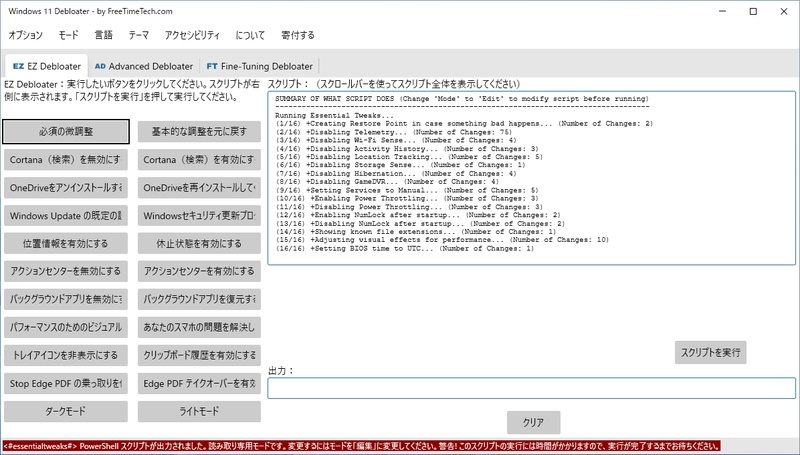The height and width of the screenshot is (455, 800).
Task: Click バックグラウンドアプリを無効に button
Action: click(66, 299)
